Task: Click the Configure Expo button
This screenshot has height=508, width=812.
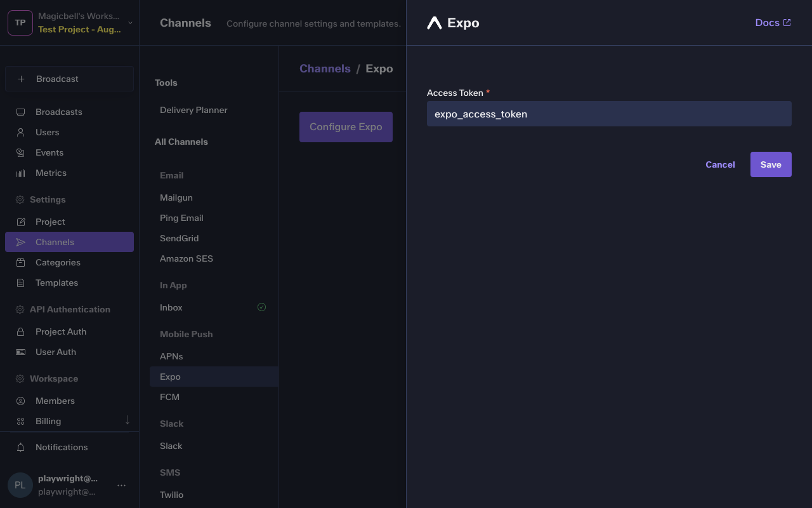Action: point(346,127)
